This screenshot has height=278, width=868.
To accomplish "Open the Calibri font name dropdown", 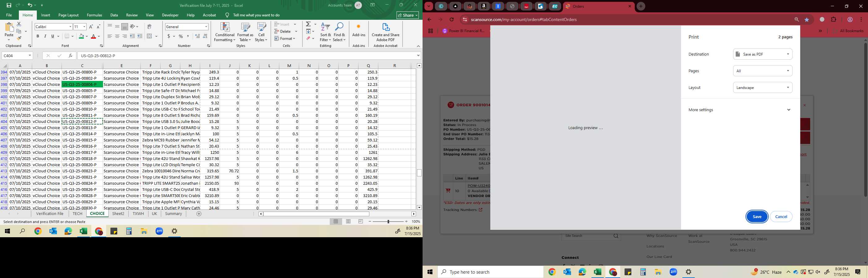I will pos(70,27).
